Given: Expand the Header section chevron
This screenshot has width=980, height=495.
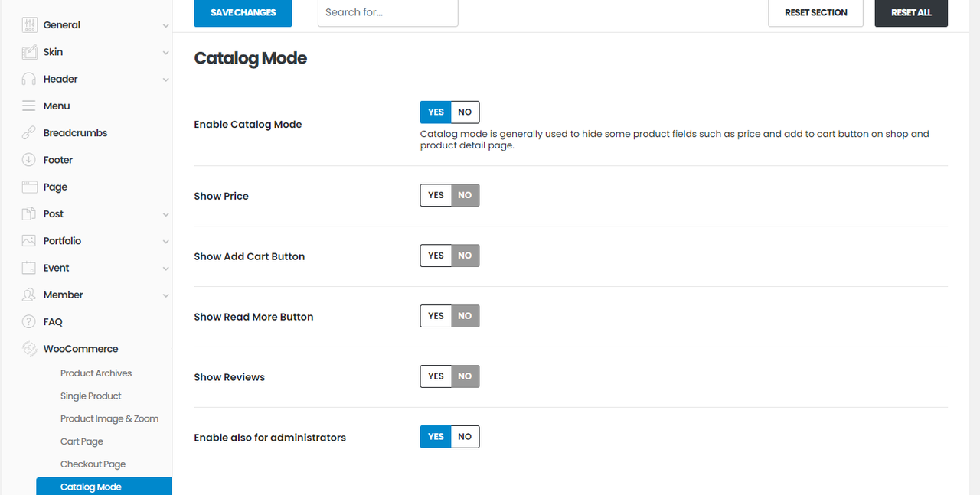Looking at the screenshot, I should pyautogui.click(x=165, y=80).
